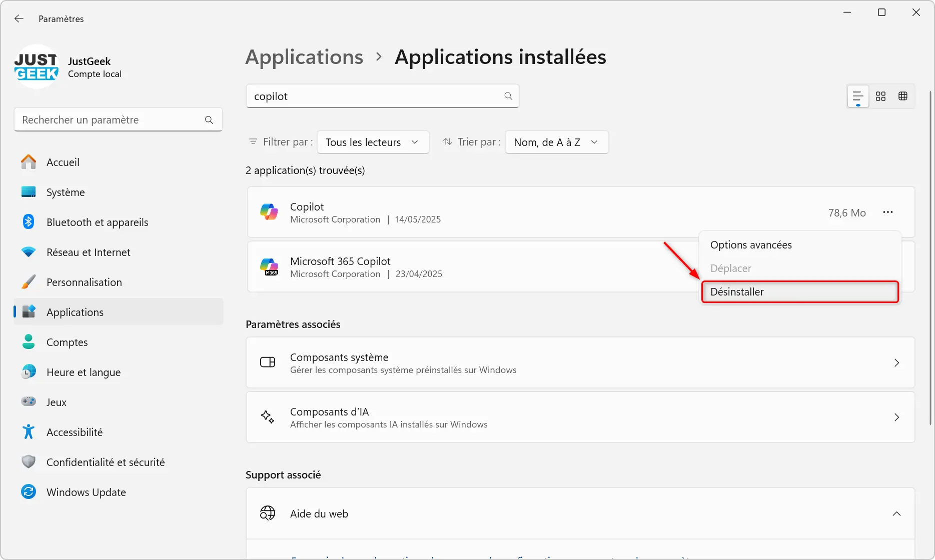Open the Composants système card
This screenshot has width=935, height=560.
[580, 362]
